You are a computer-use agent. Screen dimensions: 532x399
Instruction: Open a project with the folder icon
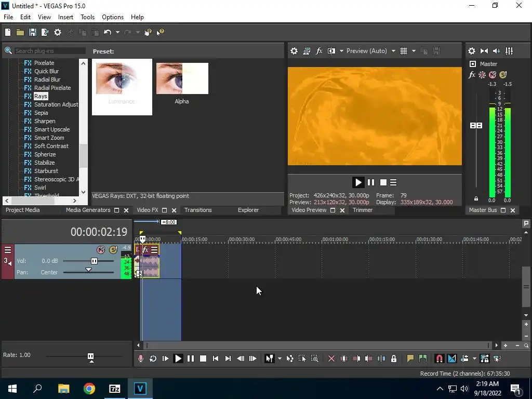click(x=20, y=32)
